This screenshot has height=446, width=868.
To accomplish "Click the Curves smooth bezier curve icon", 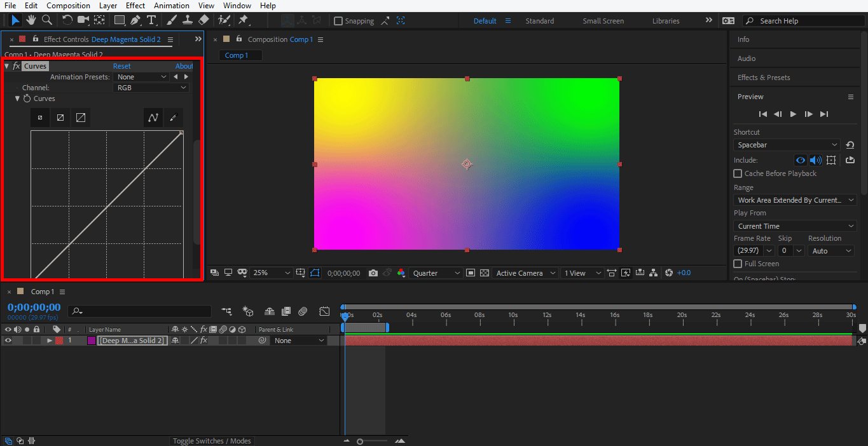I will (x=153, y=118).
